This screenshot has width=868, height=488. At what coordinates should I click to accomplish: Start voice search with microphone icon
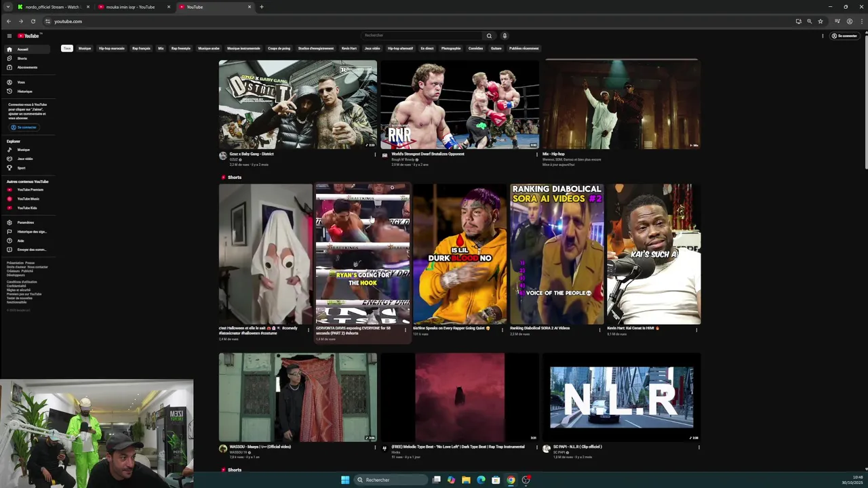[x=505, y=35]
